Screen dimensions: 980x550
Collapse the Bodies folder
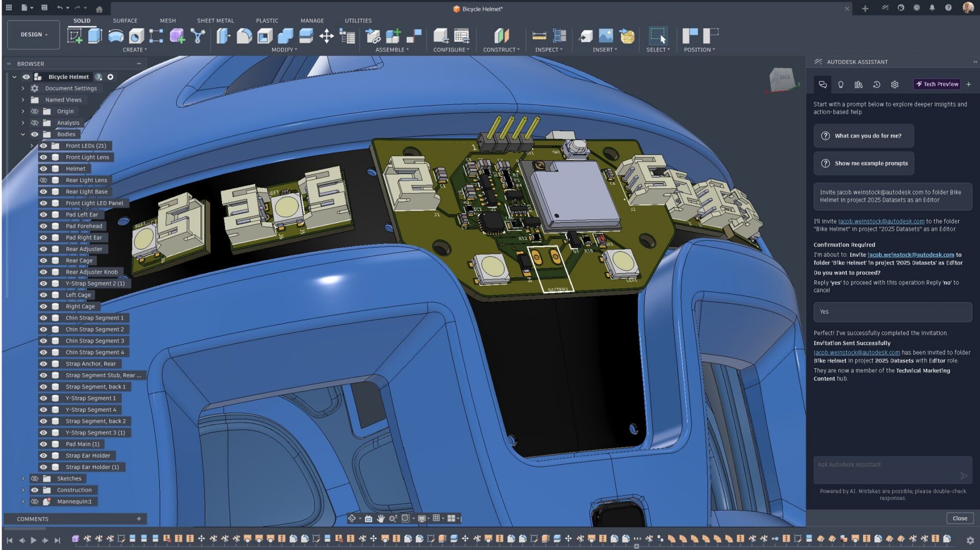click(23, 135)
